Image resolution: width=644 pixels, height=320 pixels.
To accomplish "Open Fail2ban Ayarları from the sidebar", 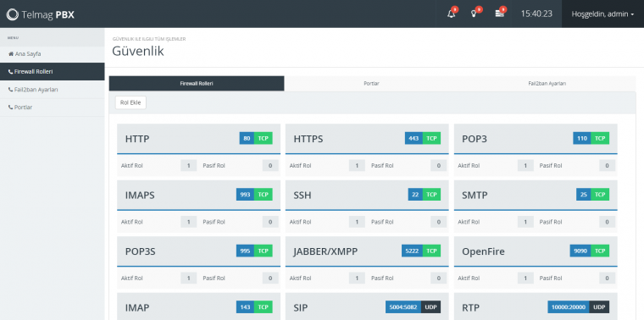I will click(53, 90).
